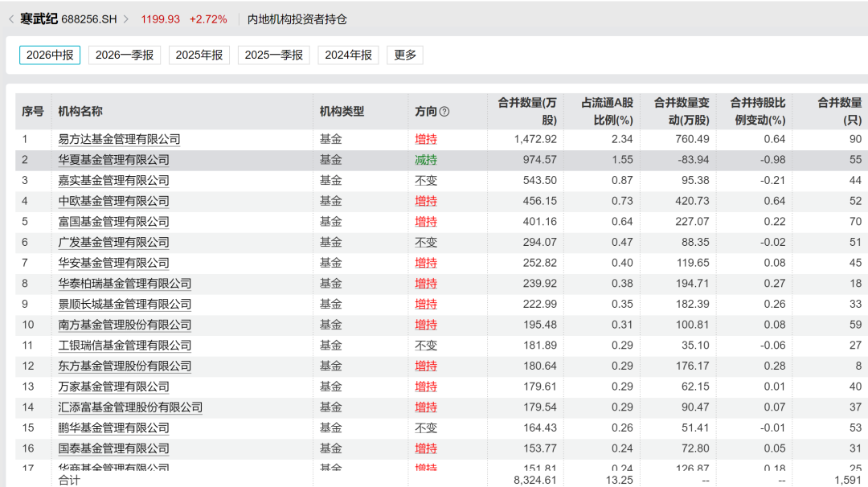This screenshot has height=487, width=868.
Task: Open 易方达基金管理有限公司 link
Action: point(120,140)
